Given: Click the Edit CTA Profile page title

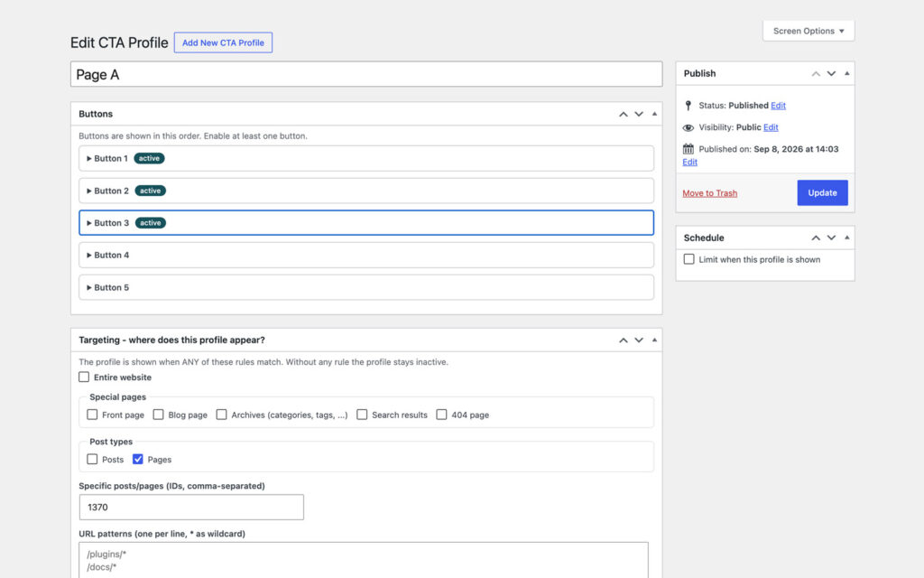Looking at the screenshot, I should 119,42.
